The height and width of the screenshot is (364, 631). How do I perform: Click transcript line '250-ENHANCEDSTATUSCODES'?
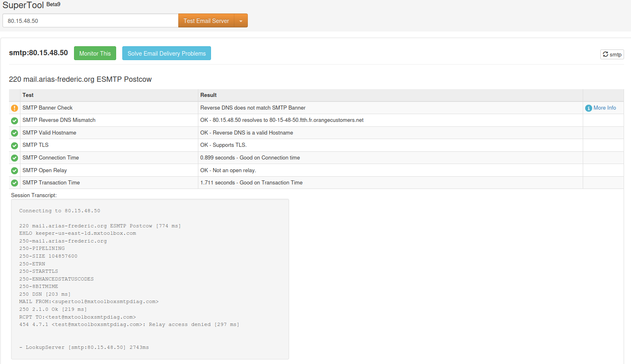coord(56,279)
